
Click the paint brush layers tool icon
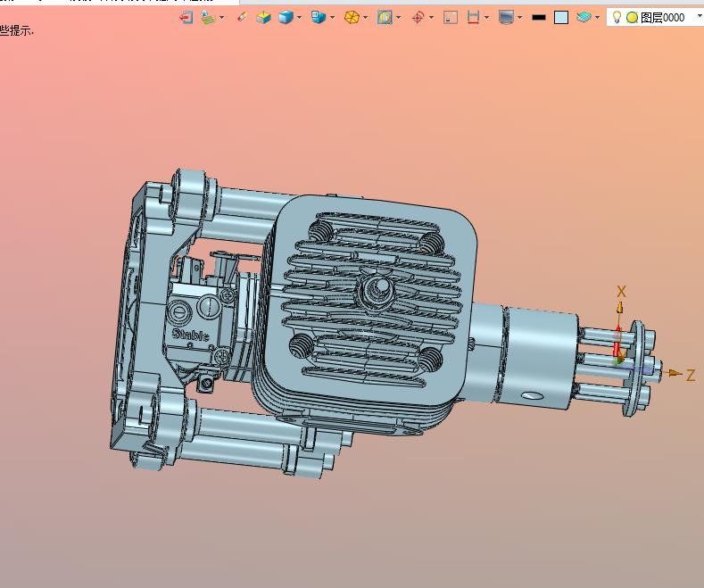[208, 18]
